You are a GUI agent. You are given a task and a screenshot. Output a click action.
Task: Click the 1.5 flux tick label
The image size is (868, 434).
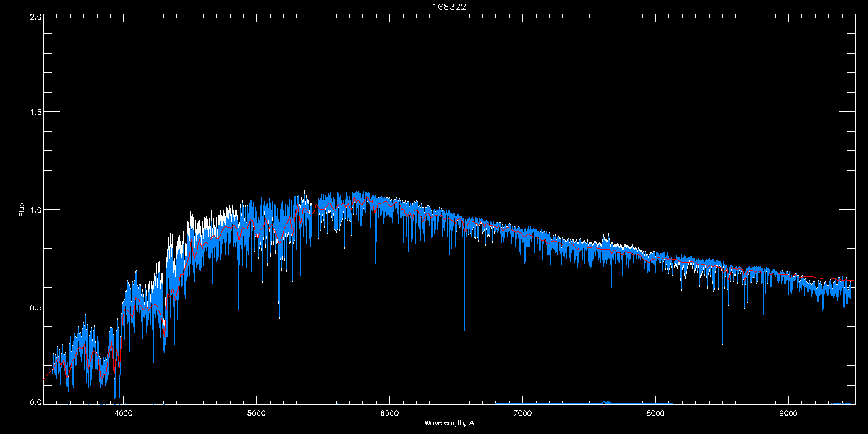34,113
